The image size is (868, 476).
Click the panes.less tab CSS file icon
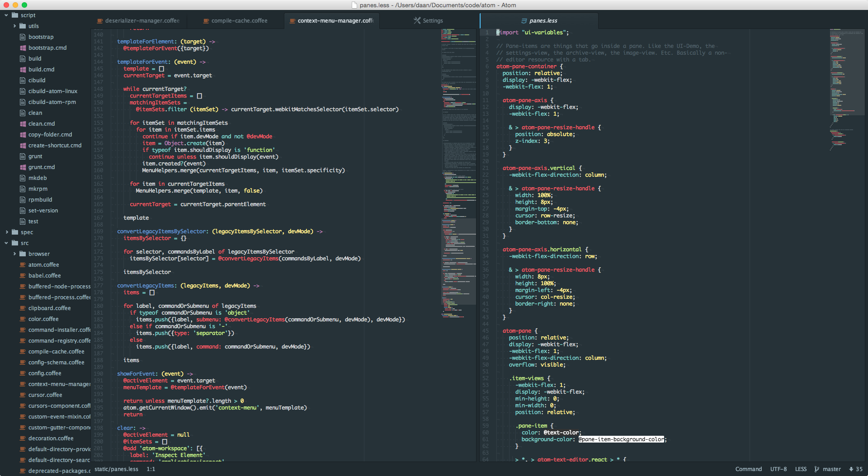point(524,21)
